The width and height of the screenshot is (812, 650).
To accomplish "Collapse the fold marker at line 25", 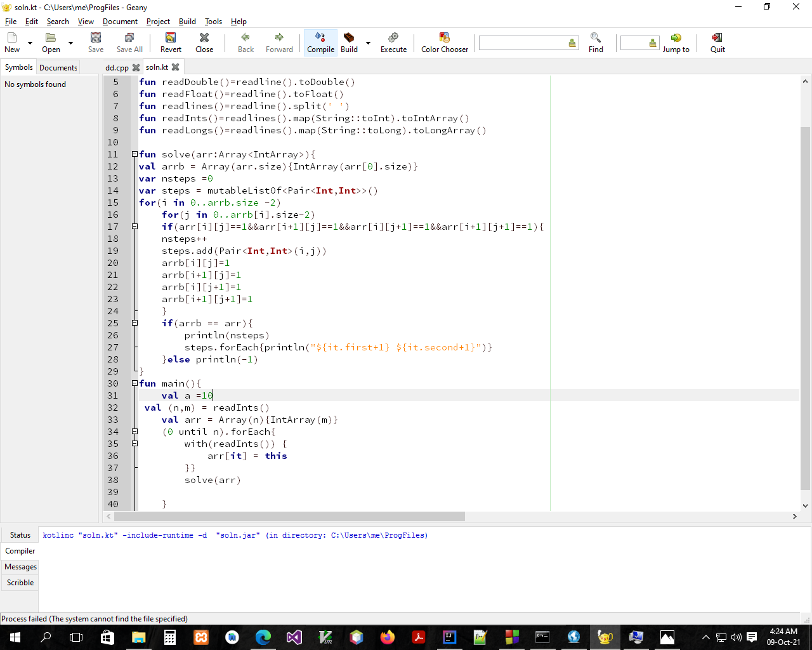I will click(134, 323).
